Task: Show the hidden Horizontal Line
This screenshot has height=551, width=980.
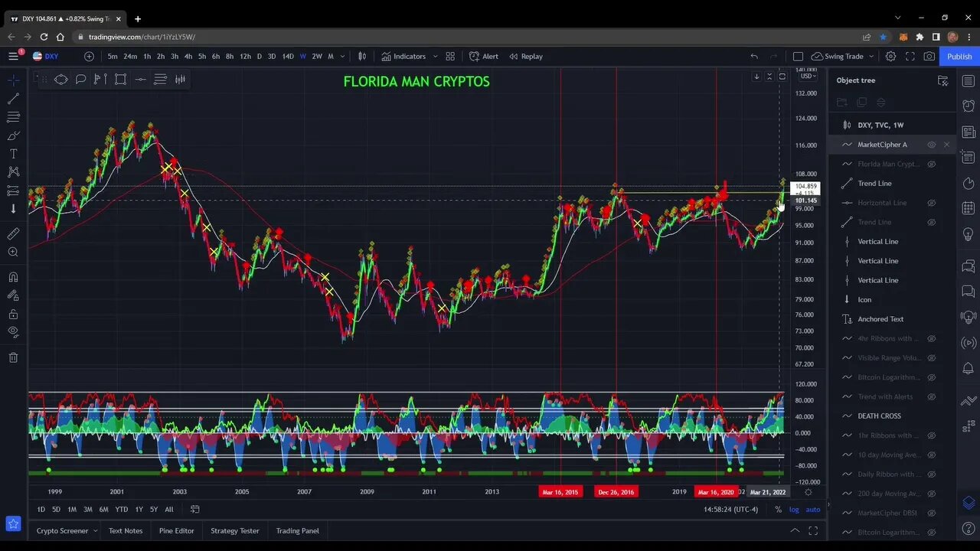Action: tap(932, 203)
